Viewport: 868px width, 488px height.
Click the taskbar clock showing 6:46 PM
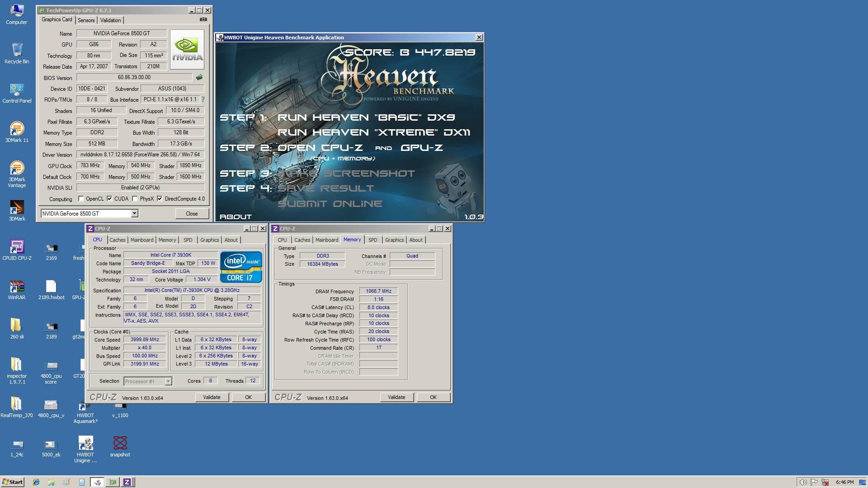click(x=845, y=482)
